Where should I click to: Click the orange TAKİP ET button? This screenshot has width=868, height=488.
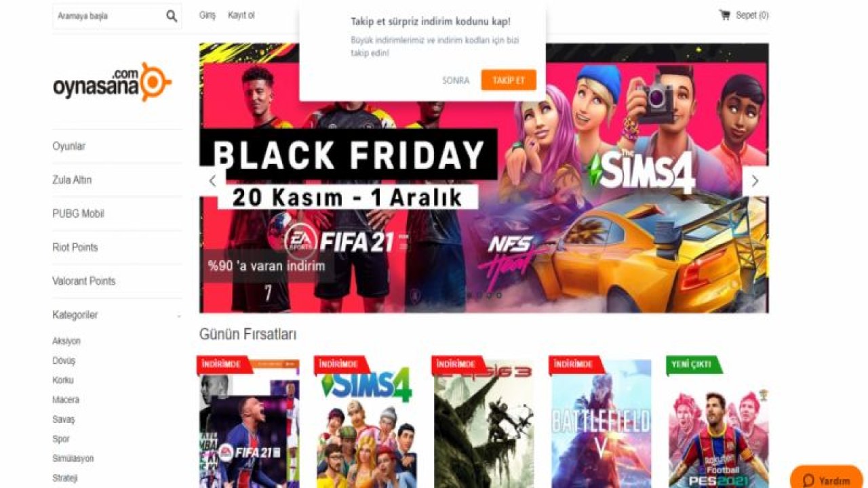point(509,80)
